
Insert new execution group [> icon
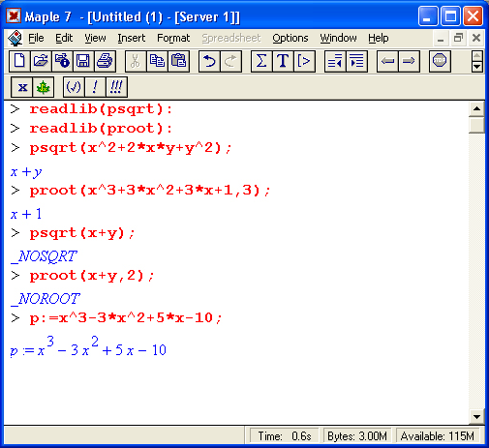pyautogui.click(x=304, y=61)
